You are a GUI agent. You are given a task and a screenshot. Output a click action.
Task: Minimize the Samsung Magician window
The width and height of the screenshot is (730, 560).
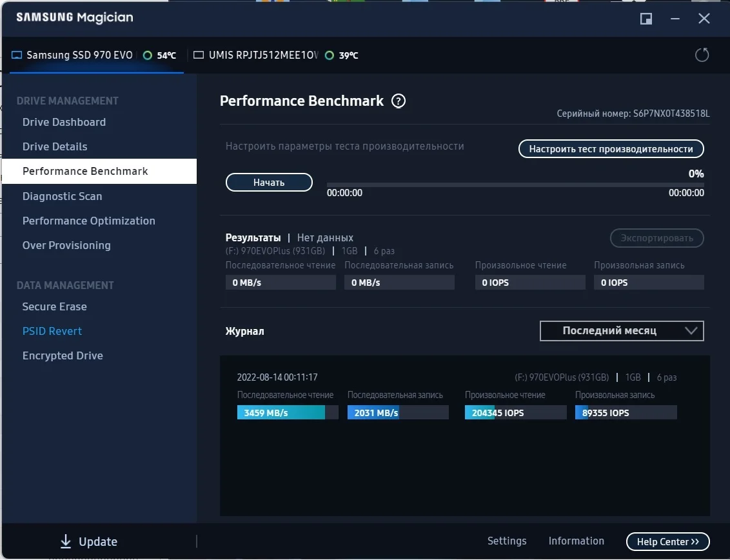[675, 19]
